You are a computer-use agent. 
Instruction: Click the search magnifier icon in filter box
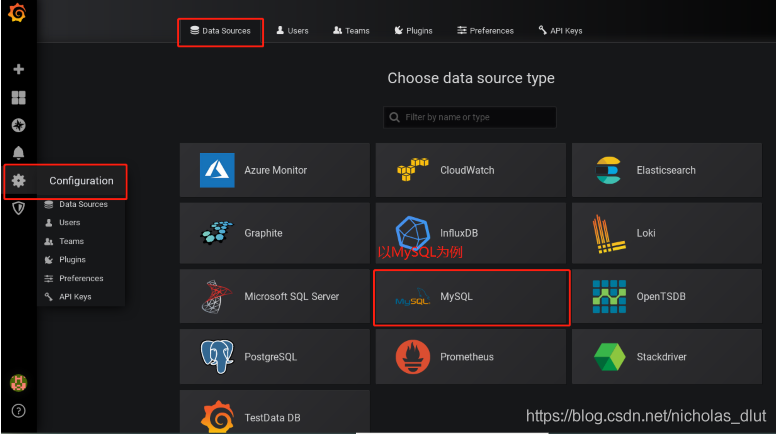394,117
